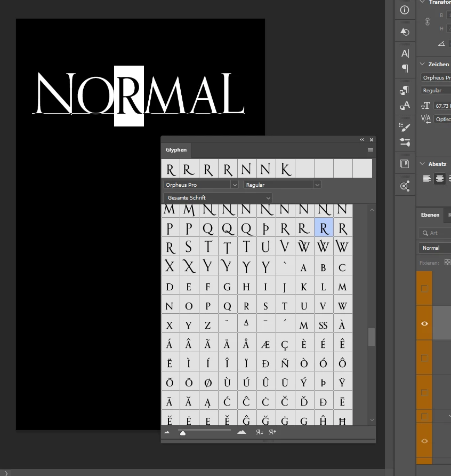Enable centered text alignment in Absatz

coord(440,178)
